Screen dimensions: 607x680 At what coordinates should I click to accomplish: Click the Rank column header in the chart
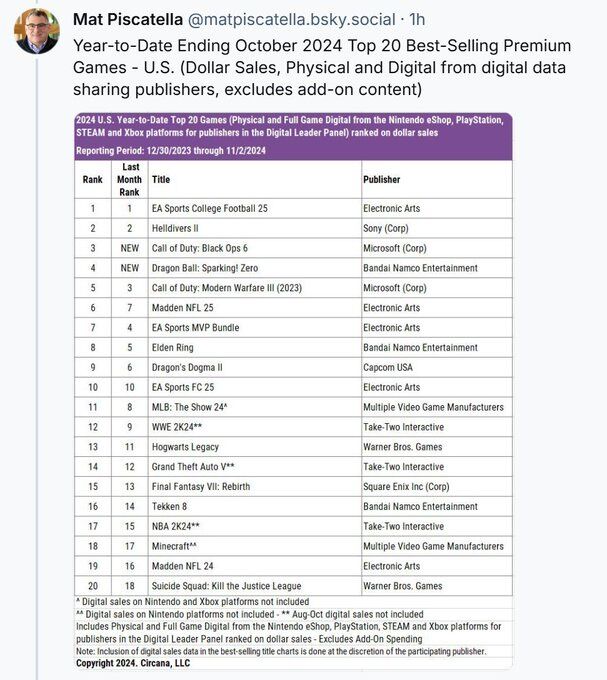tap(92, 179)
